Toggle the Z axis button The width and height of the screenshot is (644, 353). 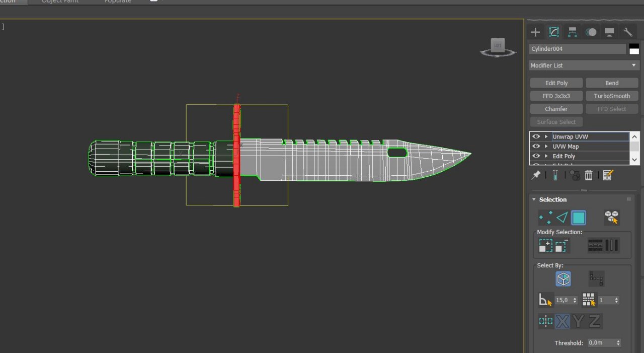594,321
